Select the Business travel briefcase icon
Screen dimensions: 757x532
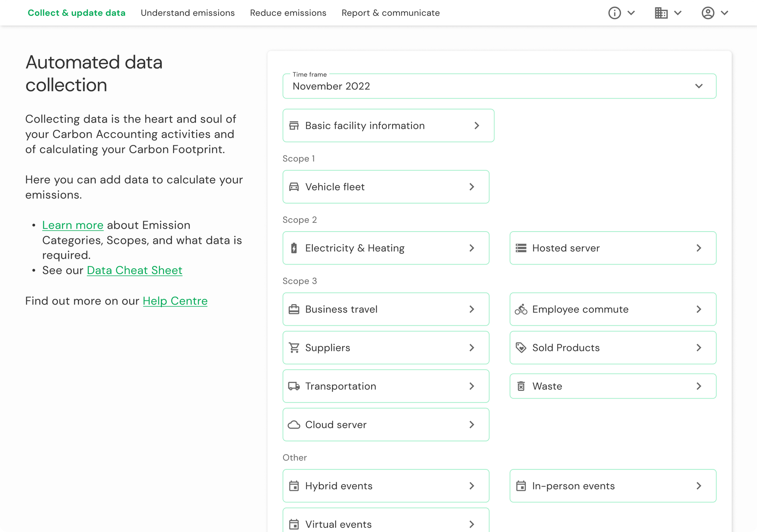pos(295,309)
